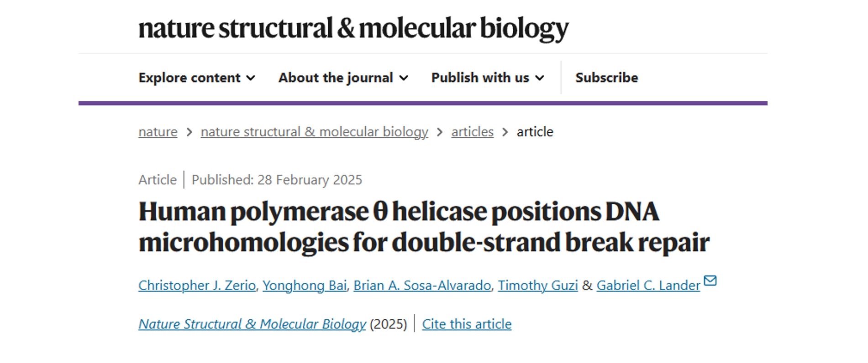The height and width of the screenshot is (363, 868).
Task: Click the chevron arrow next to Explore content
Action: (x=251, y=78)
